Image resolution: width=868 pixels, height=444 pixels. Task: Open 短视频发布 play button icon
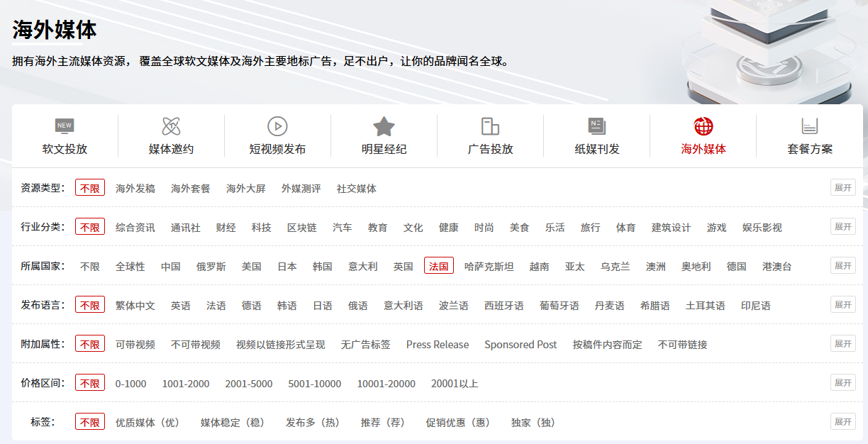277,126
